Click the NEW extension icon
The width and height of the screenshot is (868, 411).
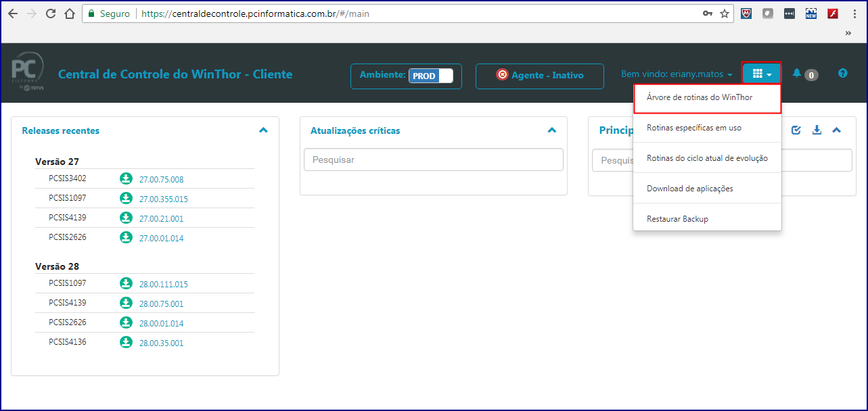811,14
